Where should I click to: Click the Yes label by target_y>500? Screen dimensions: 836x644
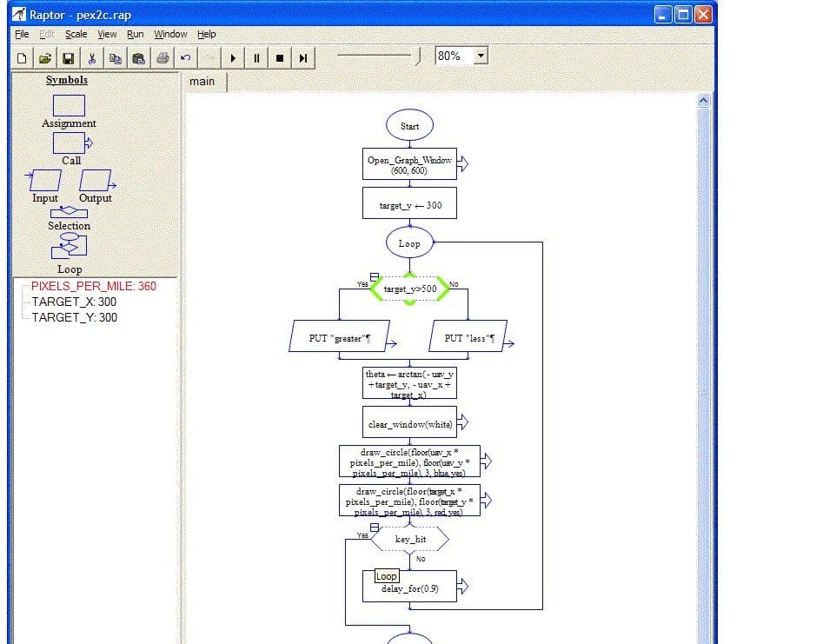point(362,284)
